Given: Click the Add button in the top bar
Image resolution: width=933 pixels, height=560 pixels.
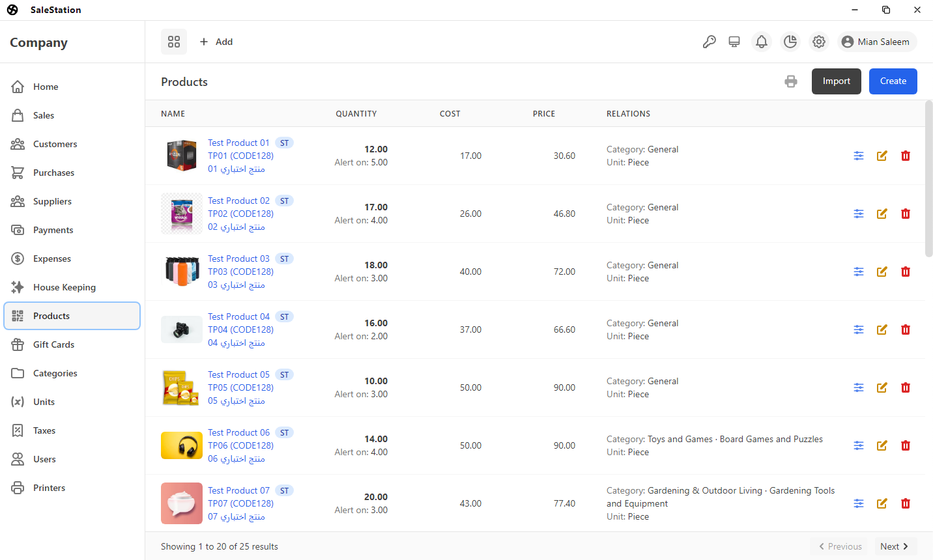Looking at the screenshot, I should tap(216, 41).
